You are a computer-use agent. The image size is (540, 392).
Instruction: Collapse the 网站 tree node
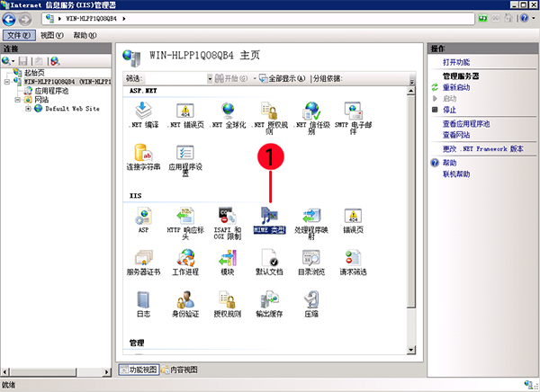click(x=18, y=100)
